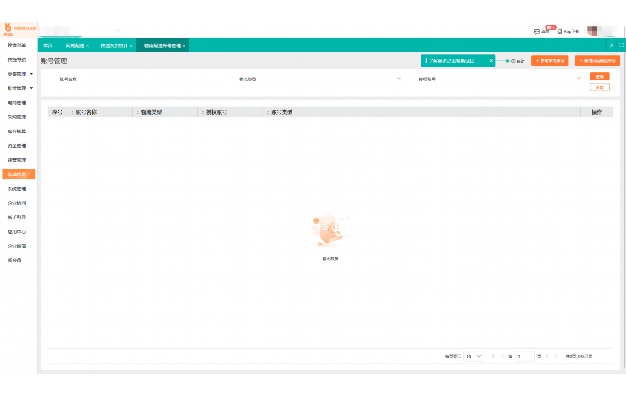Close all tabs with the tab bar X icon
Viewport: 626px width, 396px height.
pyautogui.click(x=611, y=45)
